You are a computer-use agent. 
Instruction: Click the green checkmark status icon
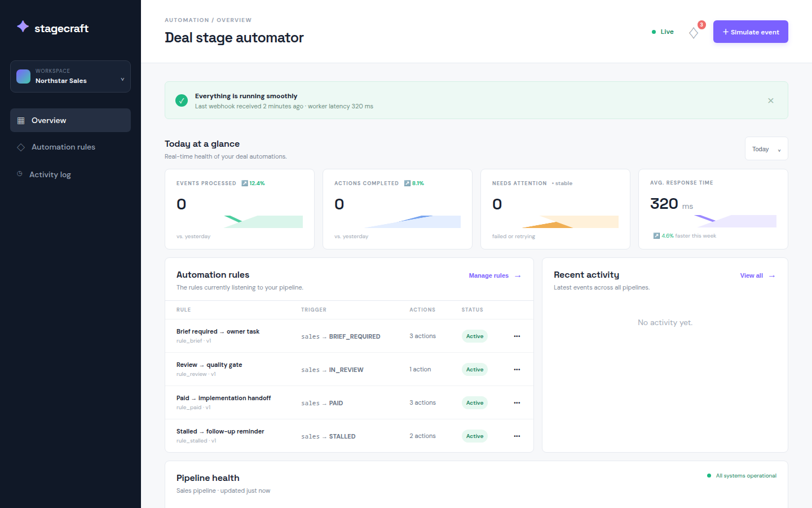pos(182,100)
